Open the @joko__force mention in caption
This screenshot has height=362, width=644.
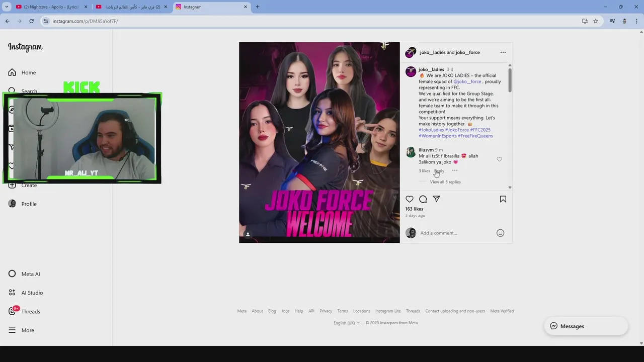467,81
